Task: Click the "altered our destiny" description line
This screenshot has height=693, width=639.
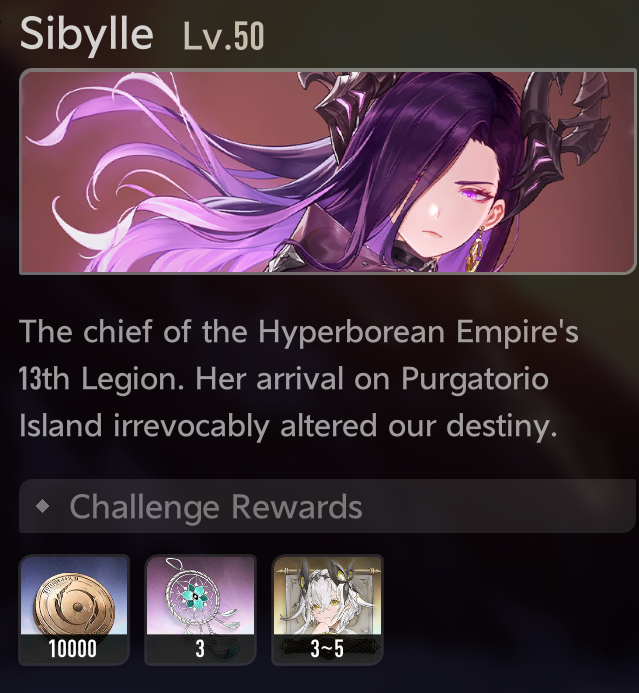Action: click(418, 426)
